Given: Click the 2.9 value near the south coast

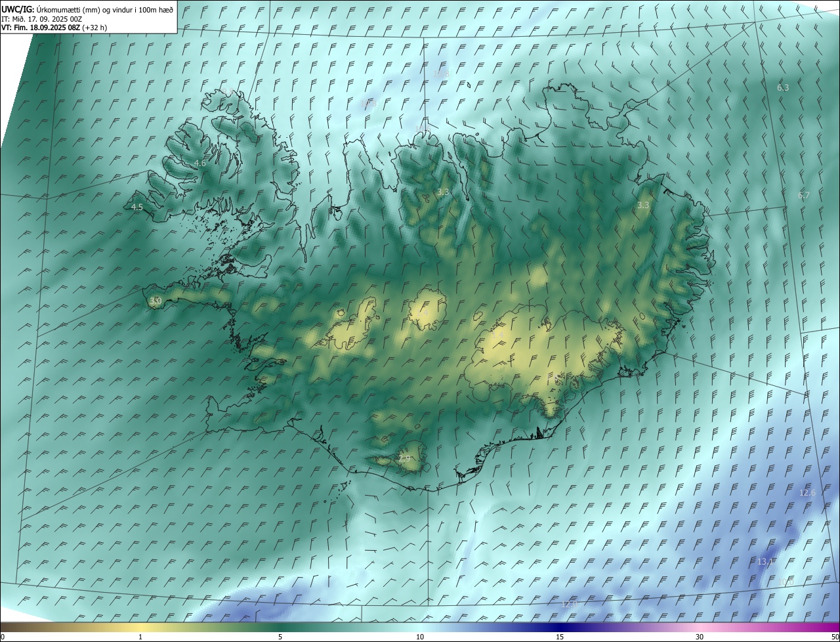Looking at the screenshot, I should pos(404,458).
